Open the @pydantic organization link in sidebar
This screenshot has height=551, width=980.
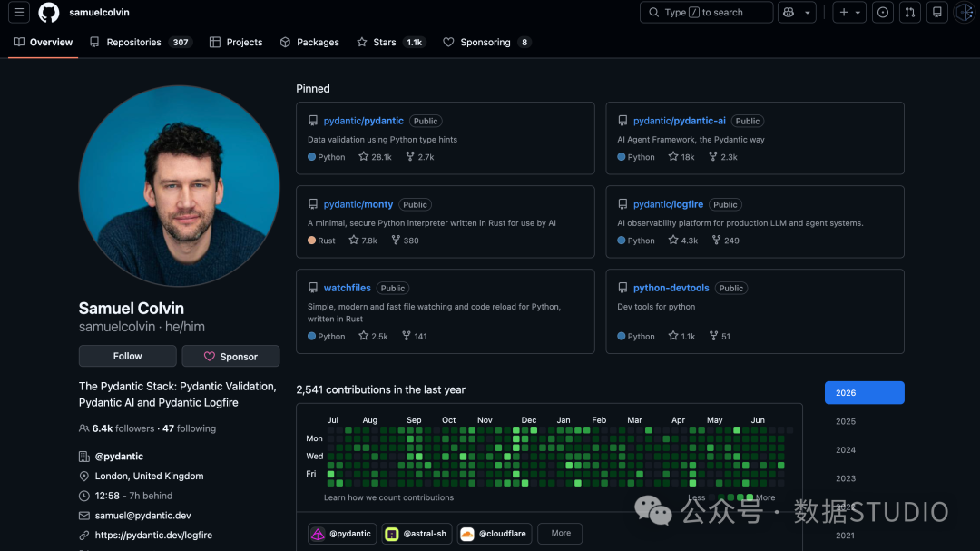click(x=119, y=456)
